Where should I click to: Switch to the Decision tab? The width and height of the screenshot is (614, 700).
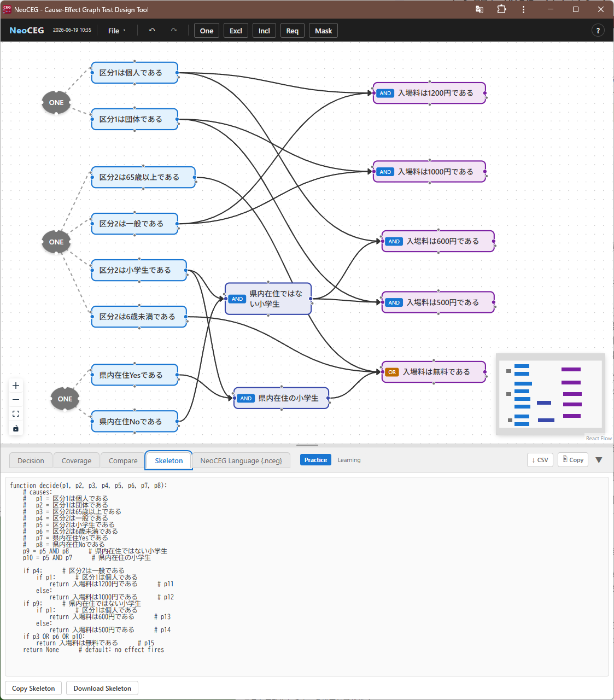31,460
